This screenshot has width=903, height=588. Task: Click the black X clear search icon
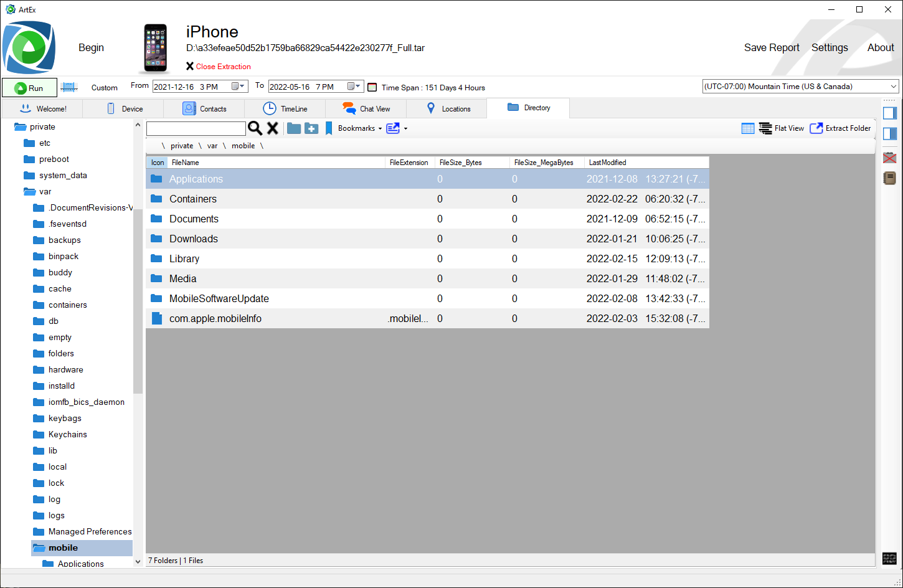coord(273,128)
